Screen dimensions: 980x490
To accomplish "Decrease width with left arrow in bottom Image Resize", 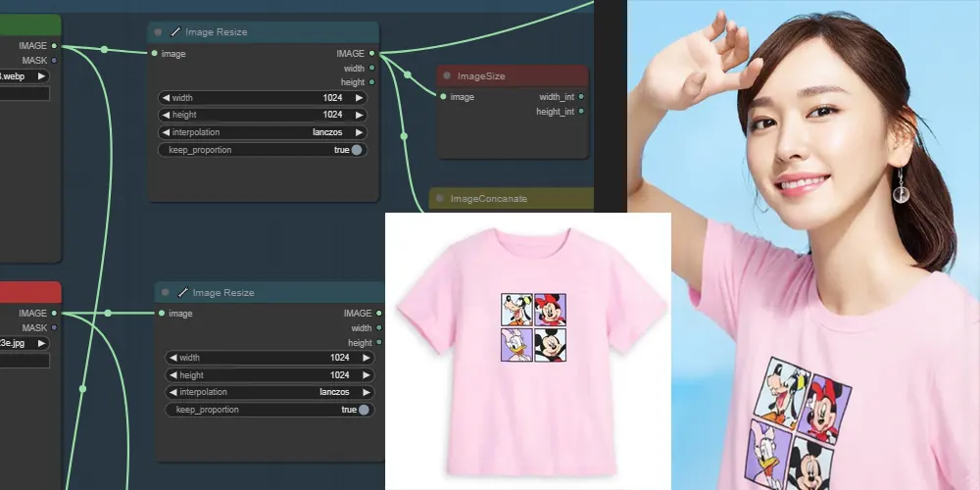I will (x=173, y=358).
